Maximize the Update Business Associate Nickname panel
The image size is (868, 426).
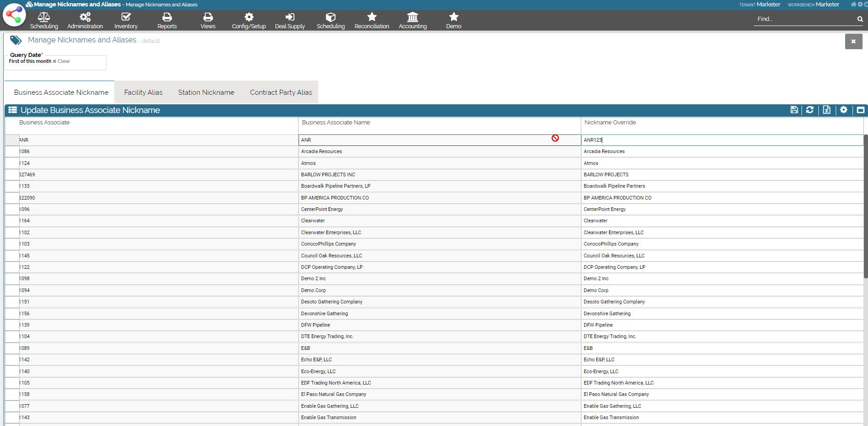click(860, 110)
